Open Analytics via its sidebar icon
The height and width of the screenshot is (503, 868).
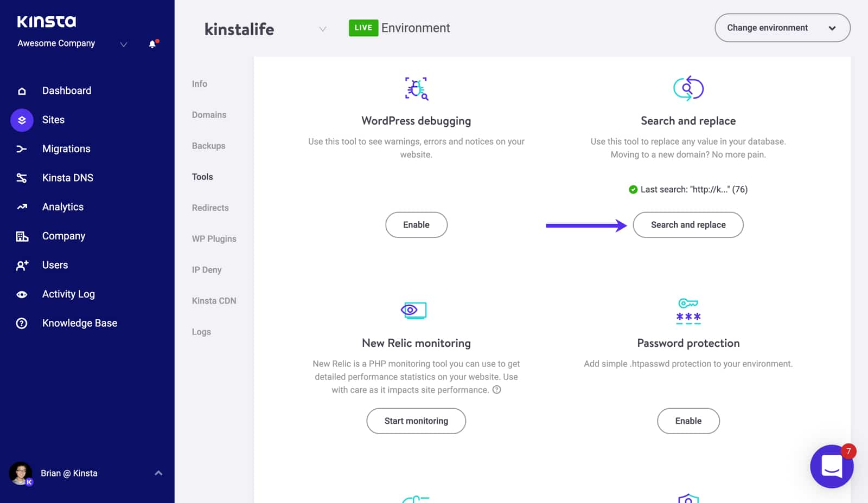[x=22, y=207]
